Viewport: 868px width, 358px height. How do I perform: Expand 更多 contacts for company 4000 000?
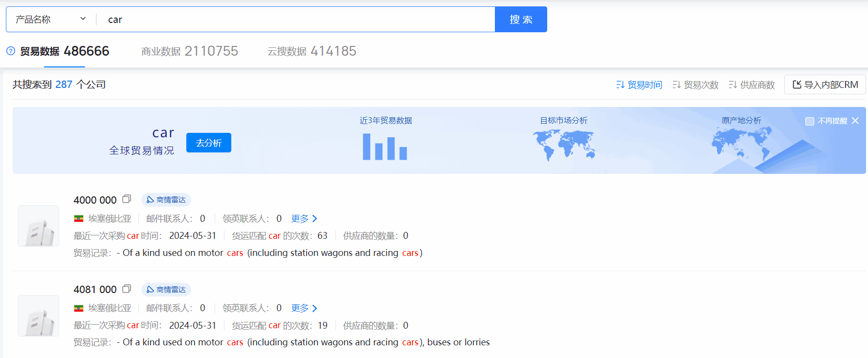304,219
